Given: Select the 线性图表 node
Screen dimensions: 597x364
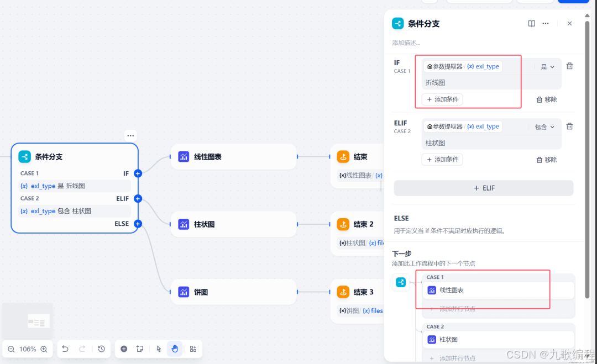Looking at the screenshot, I should 233,157.
